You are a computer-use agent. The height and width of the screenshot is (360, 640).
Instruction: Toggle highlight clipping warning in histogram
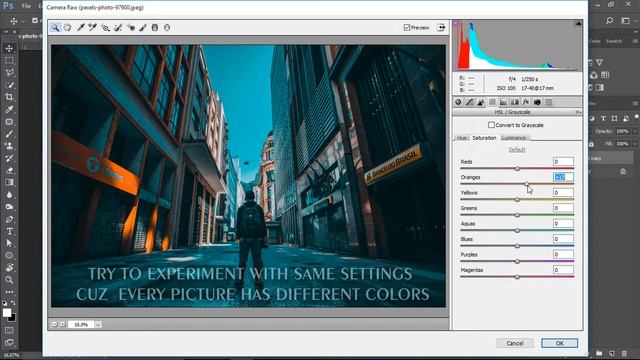578,23
